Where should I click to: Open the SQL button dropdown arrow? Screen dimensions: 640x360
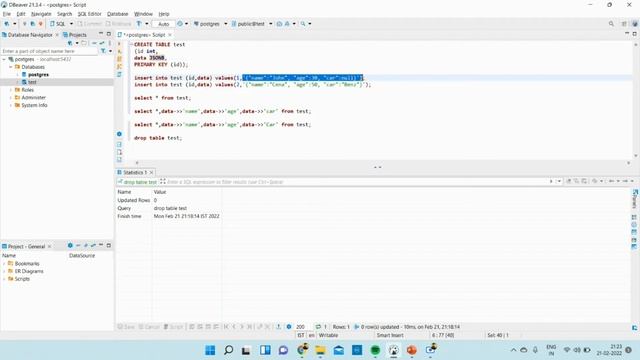(71, 24)
